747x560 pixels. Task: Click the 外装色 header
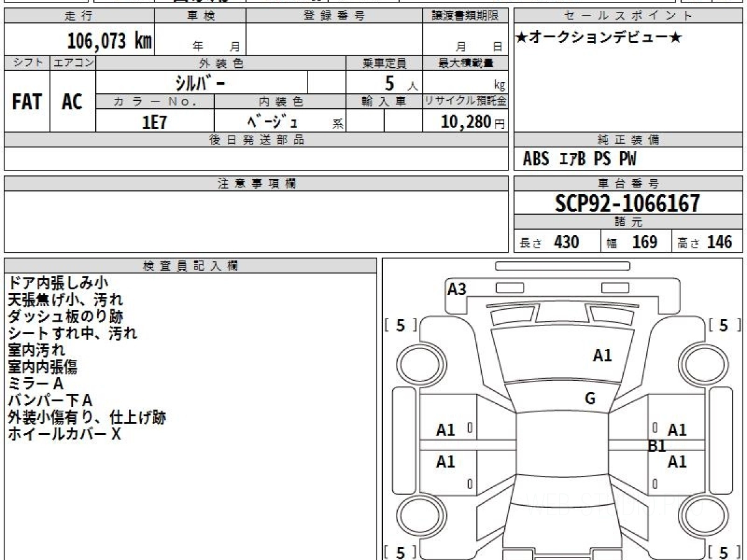(221, 63)
